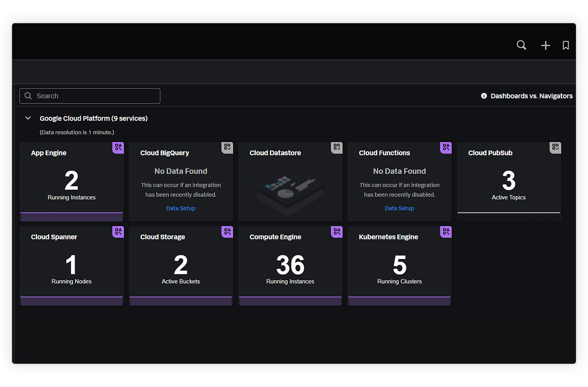
Task: Open the Cloud Functions dashboard icon
Action: tap(446, 147)
